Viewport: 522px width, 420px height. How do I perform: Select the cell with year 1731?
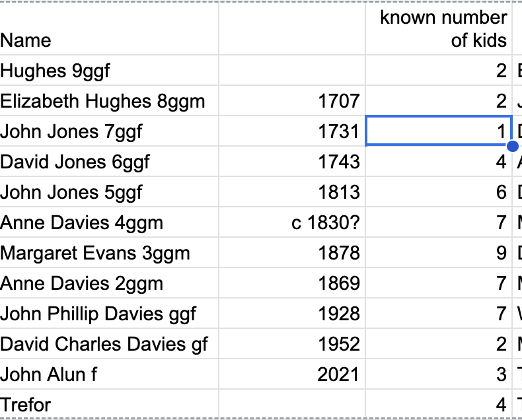tap(291, 131)
